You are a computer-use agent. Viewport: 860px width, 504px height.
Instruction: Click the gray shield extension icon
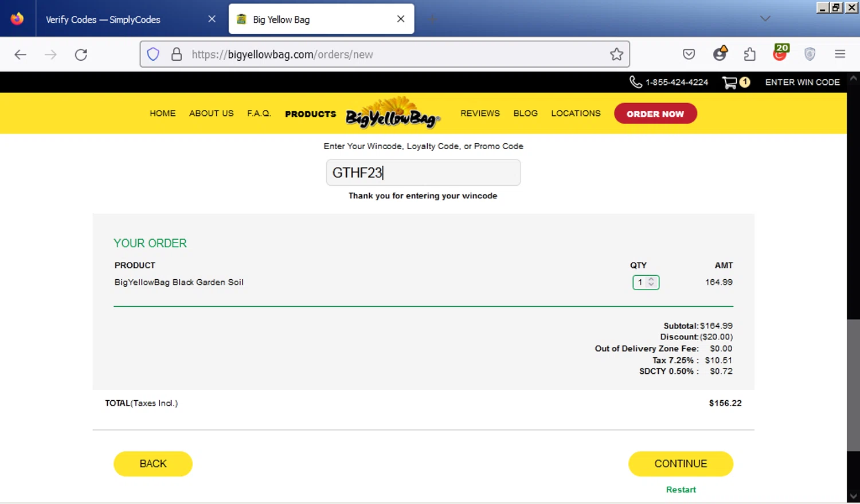pos(810,54)
